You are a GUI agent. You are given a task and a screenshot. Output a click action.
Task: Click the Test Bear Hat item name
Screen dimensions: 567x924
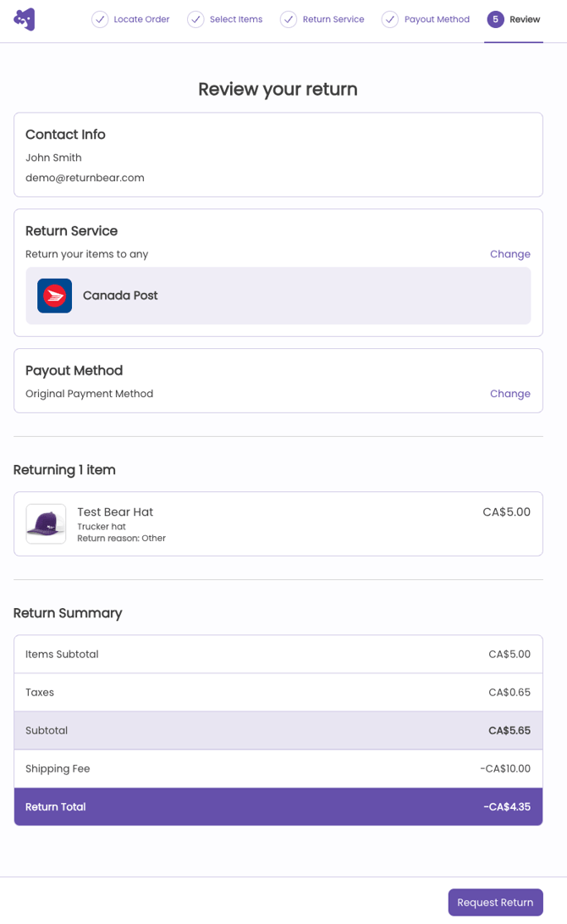click(115, 512)
